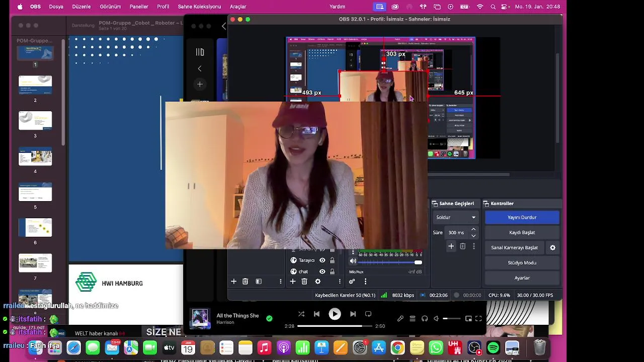
Task: Open the Soldur transition dropdown
Action: click(455, 217)
